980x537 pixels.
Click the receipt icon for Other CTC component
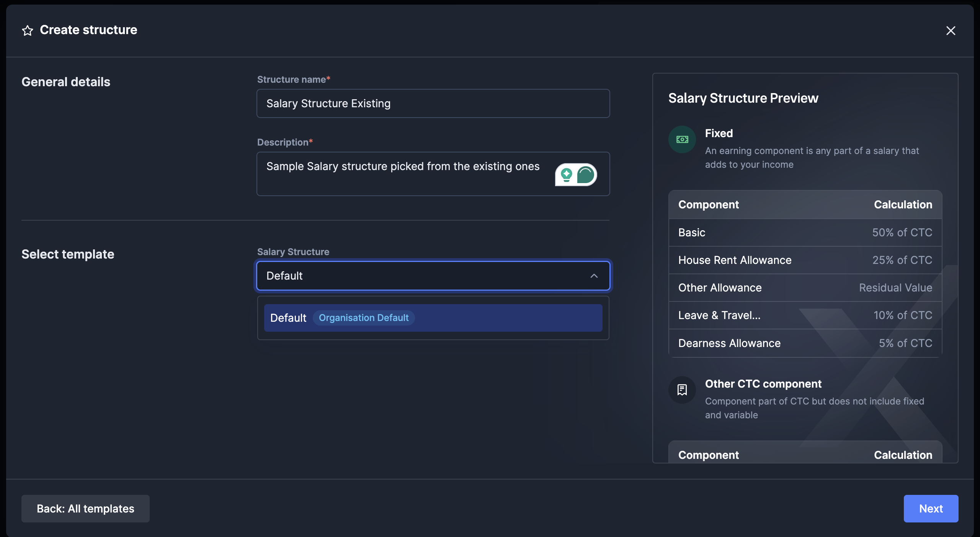click(x=682, y=390)
